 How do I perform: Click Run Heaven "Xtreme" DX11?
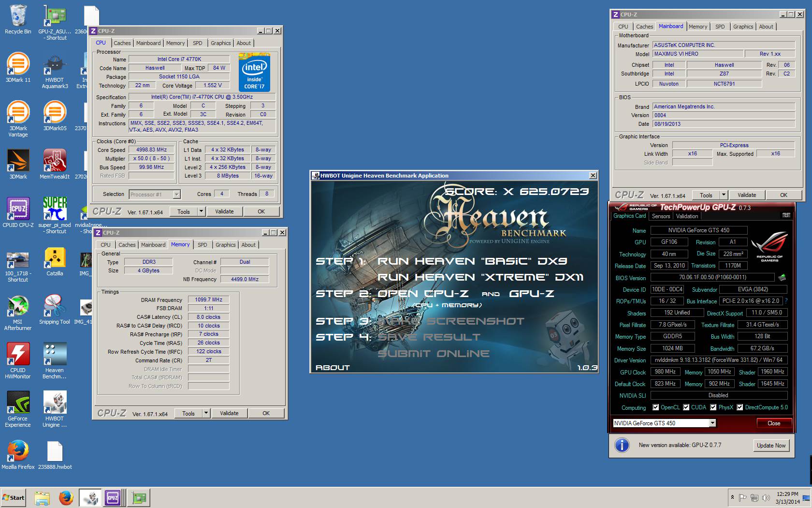480,277
